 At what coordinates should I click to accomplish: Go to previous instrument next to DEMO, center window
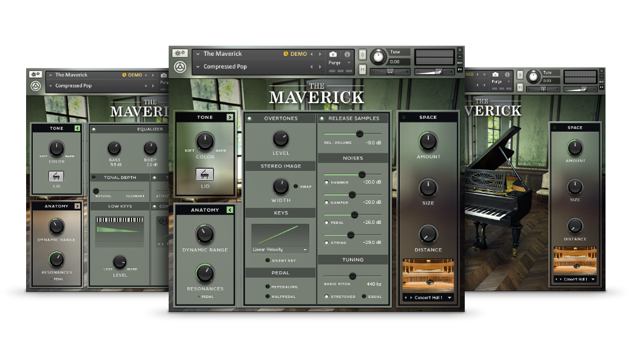(x=311, y=54)
